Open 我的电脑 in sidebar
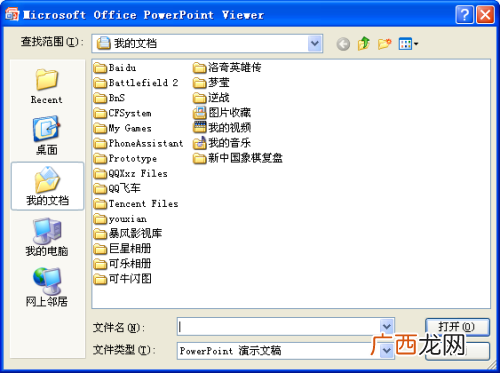Screen dimensions: 500x373 (x=47, y=237)
